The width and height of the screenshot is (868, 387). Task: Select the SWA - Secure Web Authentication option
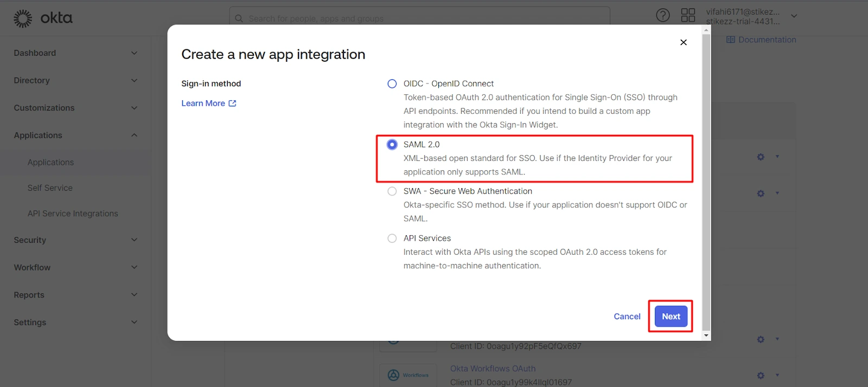(392, 191)
